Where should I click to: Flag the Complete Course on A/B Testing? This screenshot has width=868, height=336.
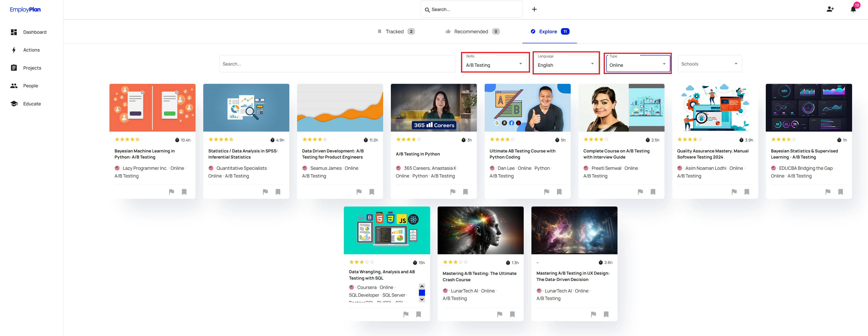coord(640,192)
